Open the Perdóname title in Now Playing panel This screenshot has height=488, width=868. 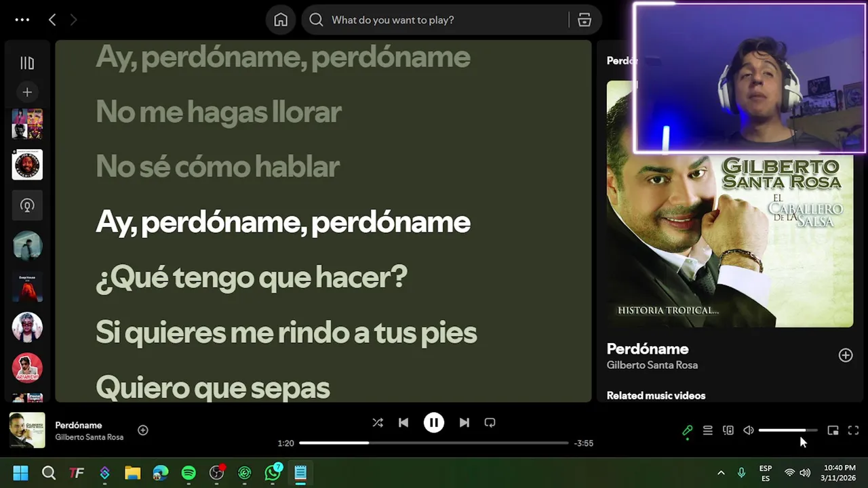(648, 349)
